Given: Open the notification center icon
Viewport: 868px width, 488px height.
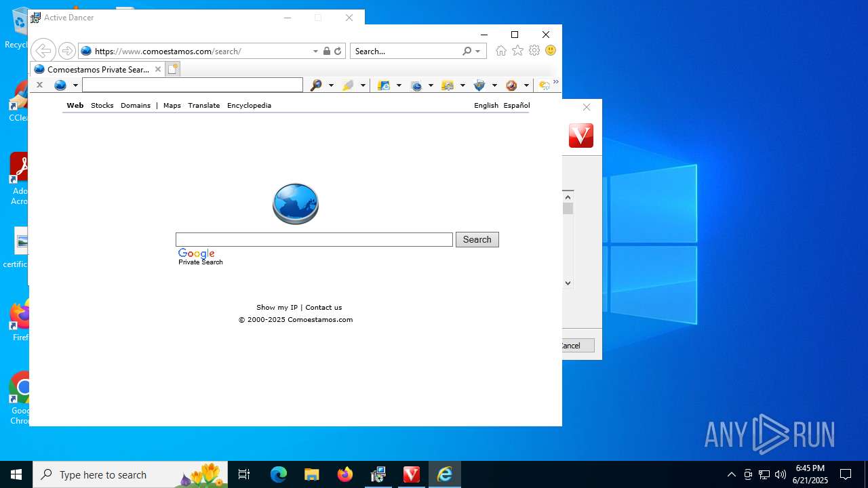Looking at the screenshot, I should [846, 474].
